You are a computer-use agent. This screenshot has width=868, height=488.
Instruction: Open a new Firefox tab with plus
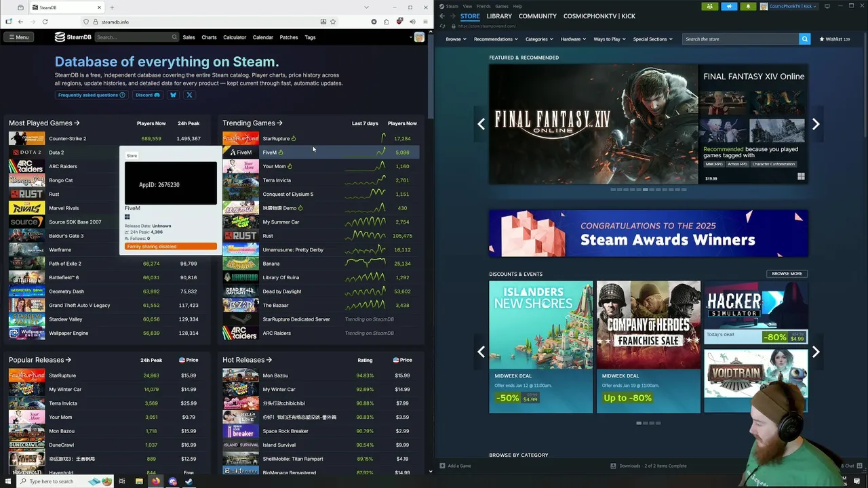112,7
